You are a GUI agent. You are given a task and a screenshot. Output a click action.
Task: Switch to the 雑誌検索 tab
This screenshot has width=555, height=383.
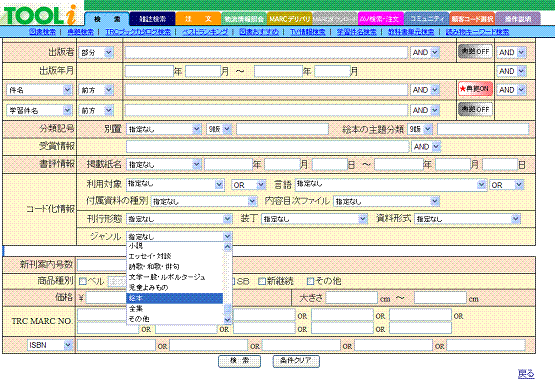point(152,19)
